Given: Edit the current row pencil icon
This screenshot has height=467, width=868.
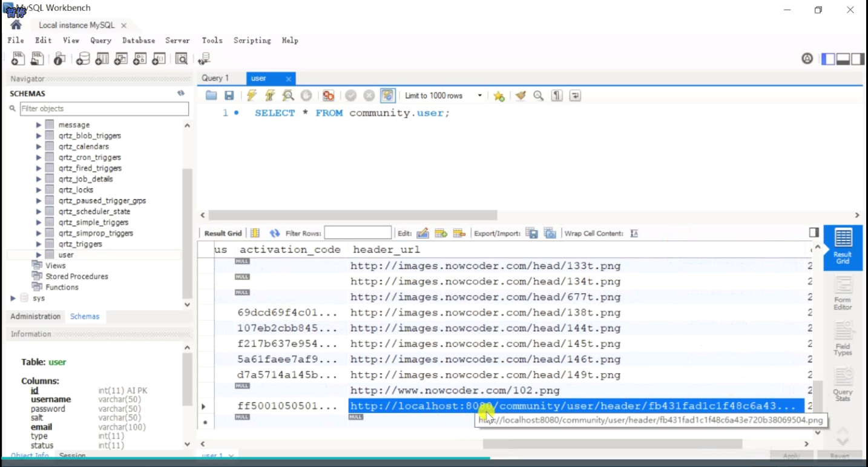Looking at the screenshot, I should 422,233.
